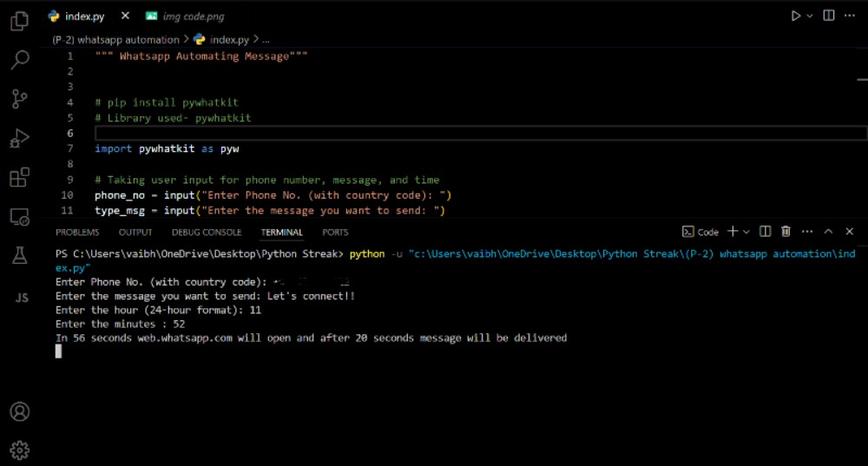Open the Remote Explorer view
868x466 pixels.
click(19, 217)
